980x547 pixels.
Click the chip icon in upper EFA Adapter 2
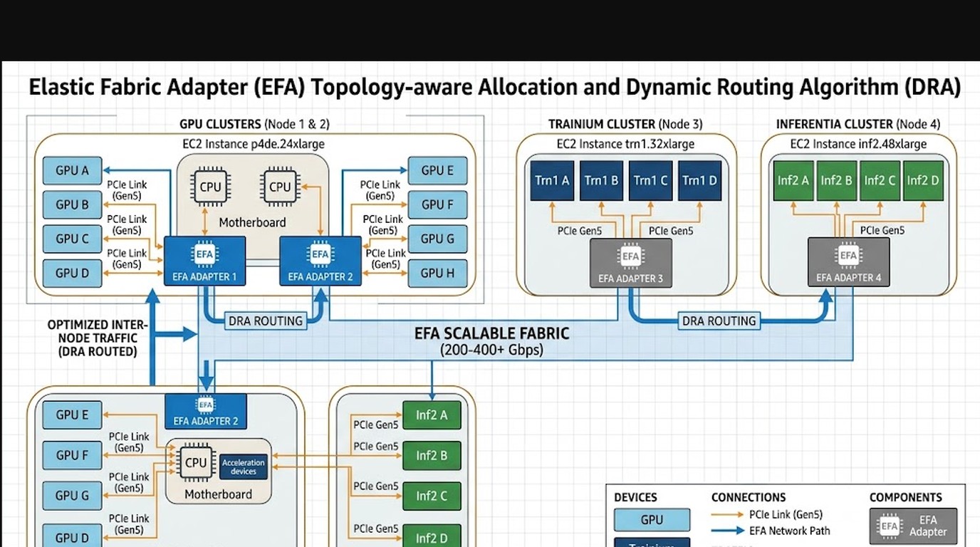pyautogui.click(x=320, y=254)
